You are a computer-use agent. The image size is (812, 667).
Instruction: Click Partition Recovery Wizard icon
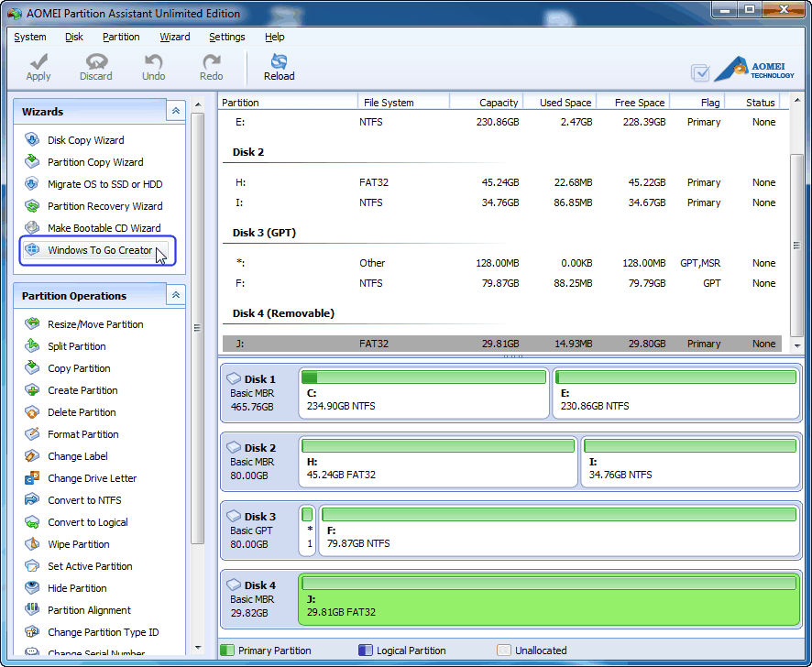pyautogui.click(x=32, y=205)
